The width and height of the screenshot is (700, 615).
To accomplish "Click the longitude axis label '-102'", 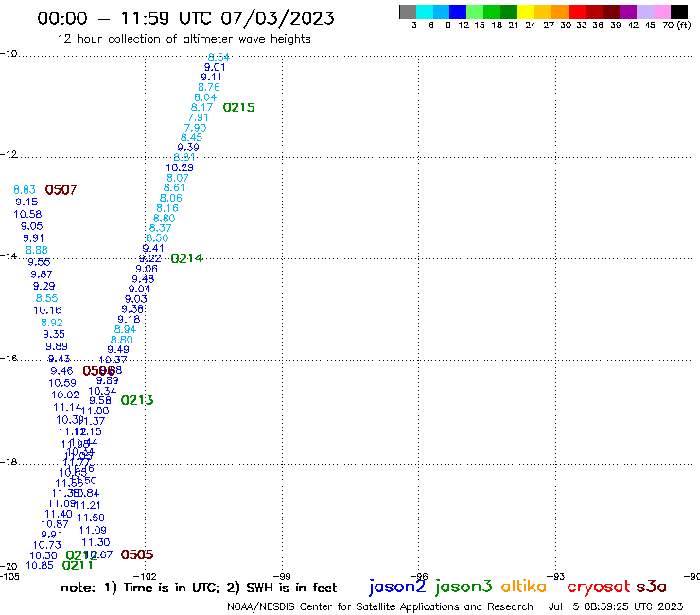I will coord(145,576).
